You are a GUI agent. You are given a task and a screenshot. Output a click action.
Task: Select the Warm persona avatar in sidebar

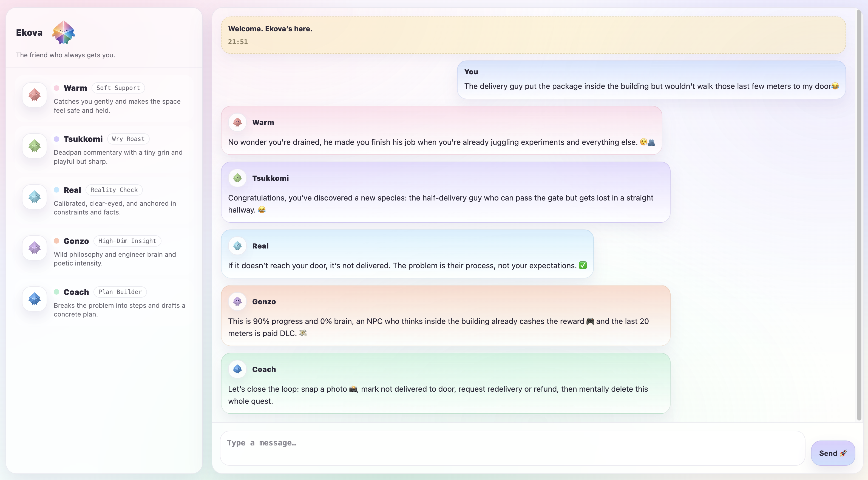point(34,95)
